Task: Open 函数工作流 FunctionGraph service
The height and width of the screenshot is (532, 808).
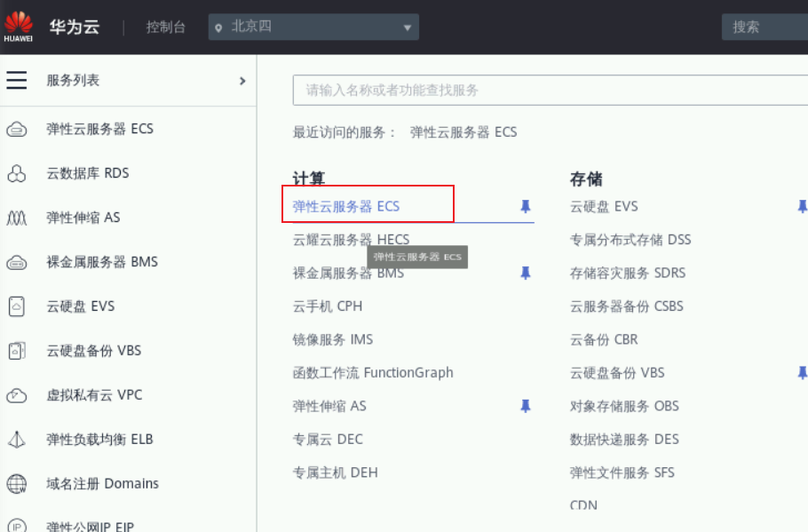Action: pos(373,373)
